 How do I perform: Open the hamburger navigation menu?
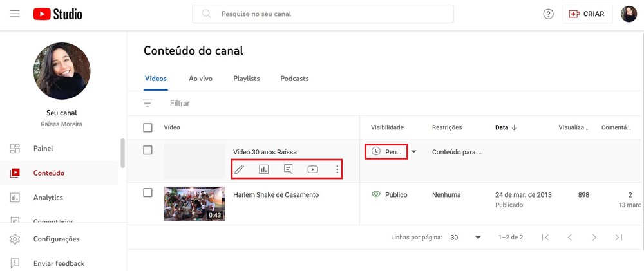[x=15, y=14]
